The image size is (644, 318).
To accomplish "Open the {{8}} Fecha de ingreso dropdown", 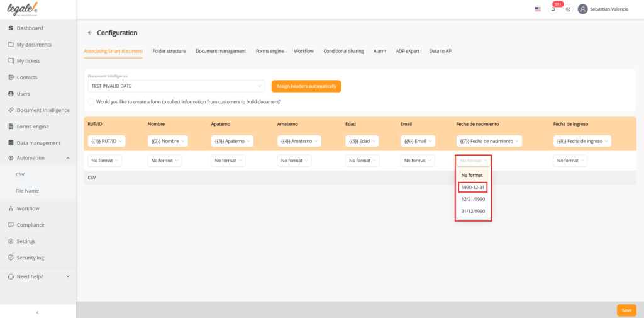I will (582, 141).
